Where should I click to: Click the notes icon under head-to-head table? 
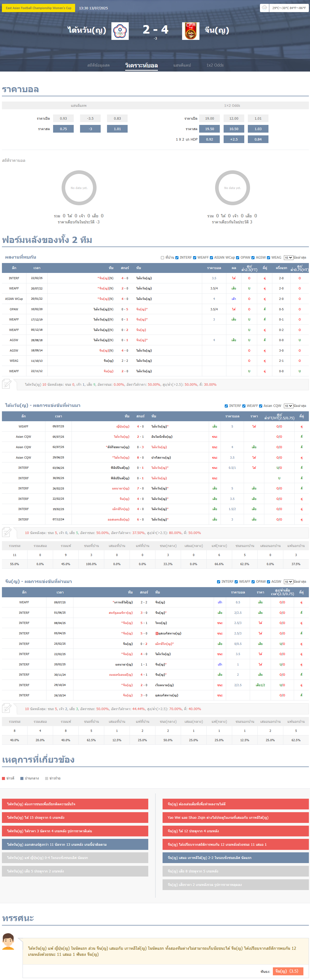coord(7,384)
